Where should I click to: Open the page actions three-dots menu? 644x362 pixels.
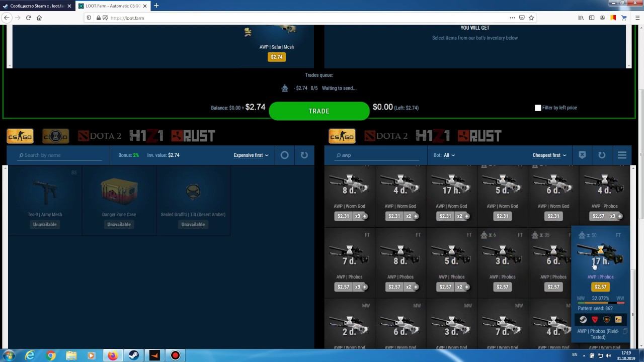(512, 18)
